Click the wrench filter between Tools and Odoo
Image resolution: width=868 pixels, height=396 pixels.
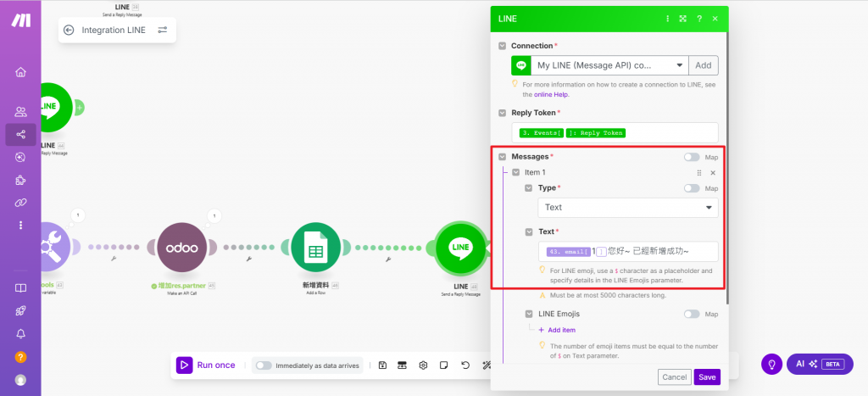coord(114,259)
